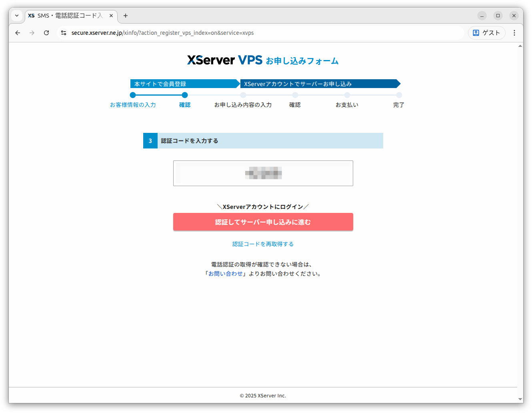Open the お問い合わせ link
The image size is (532, 413).
(225, 273)
